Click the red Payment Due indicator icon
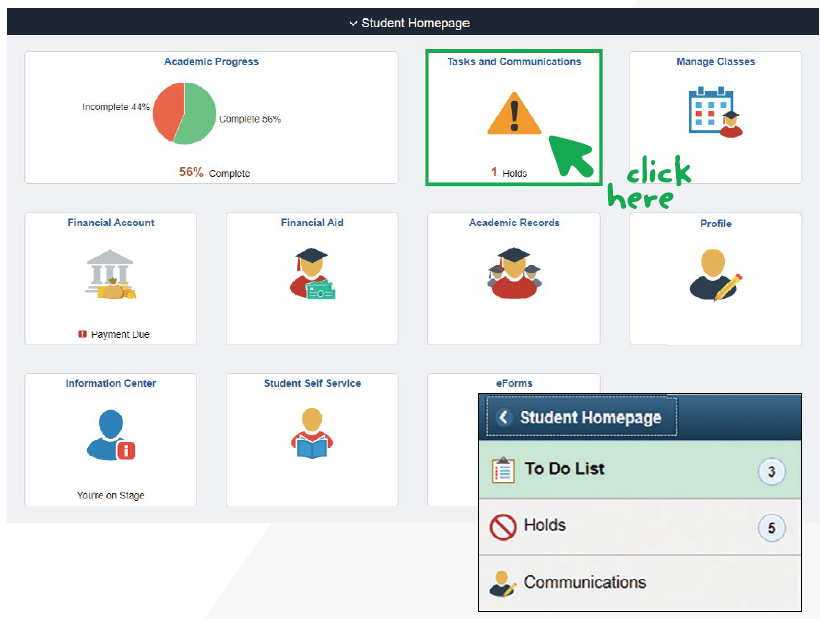The width and height of the screenshot is (820, 619). (x=83, y=334)
